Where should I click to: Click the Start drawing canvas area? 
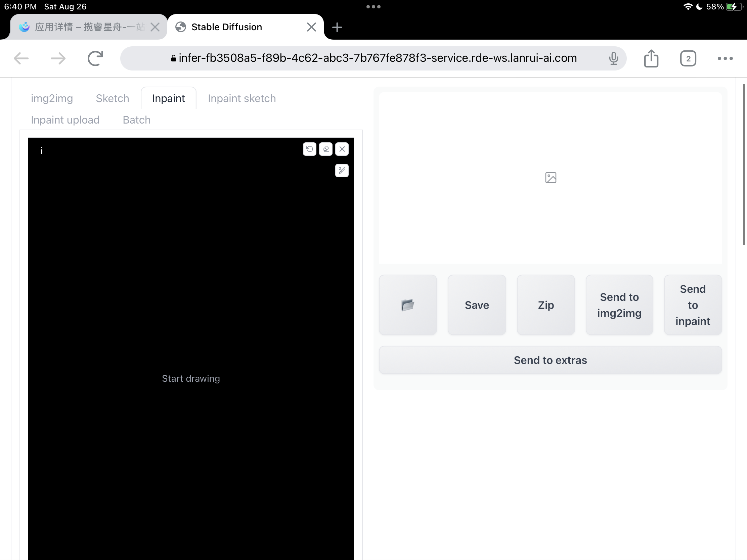tap(191, 378)
